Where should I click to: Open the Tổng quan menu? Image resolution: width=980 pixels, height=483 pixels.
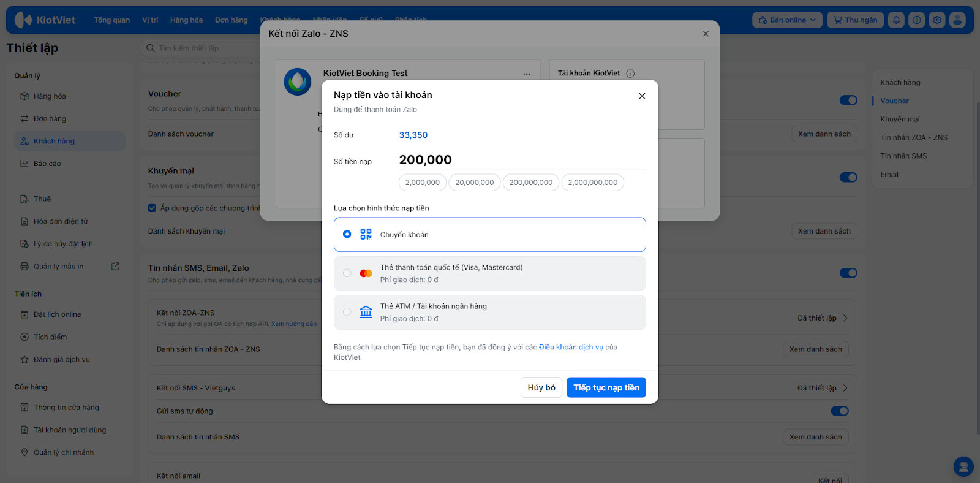(111, 20)
